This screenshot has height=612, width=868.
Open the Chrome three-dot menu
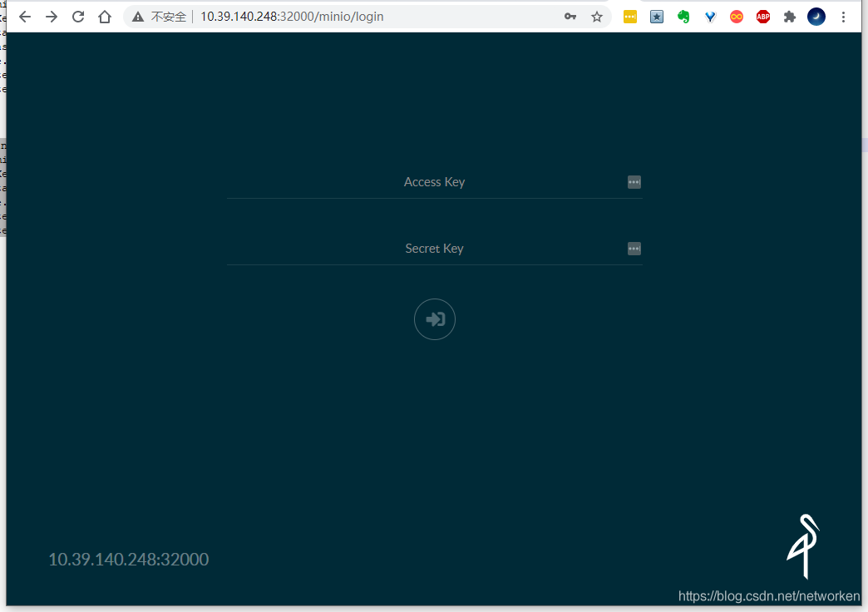coord(844,17)
